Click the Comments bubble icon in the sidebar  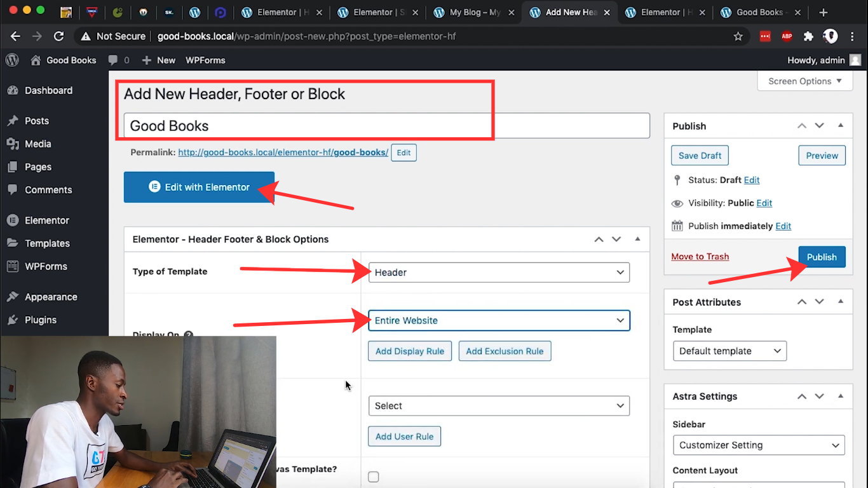pos(12,189)
